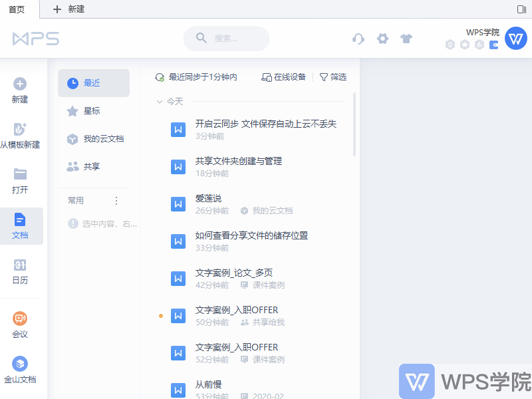Click the info icon beside 选中内容，右...

73,223
